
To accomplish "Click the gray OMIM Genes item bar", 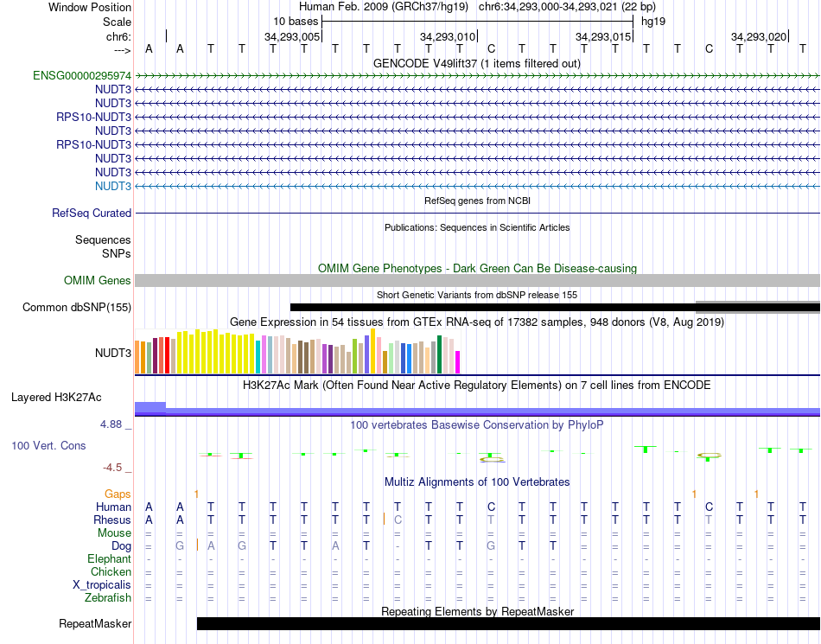I will tap(477, 281).
